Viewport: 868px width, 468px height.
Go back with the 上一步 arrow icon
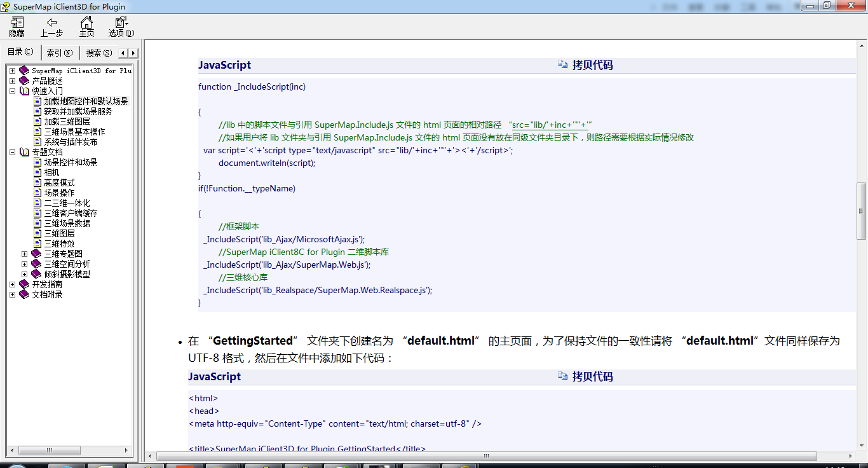click(51, 22)
